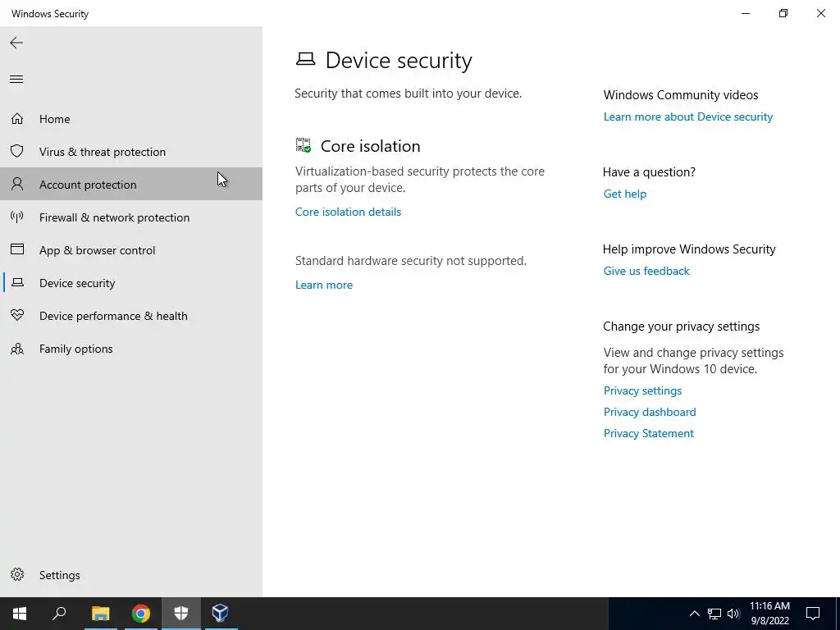840x630 pixels.
Task: Click 'Change your privacy settings' heading
Action: tap(681, 326)
